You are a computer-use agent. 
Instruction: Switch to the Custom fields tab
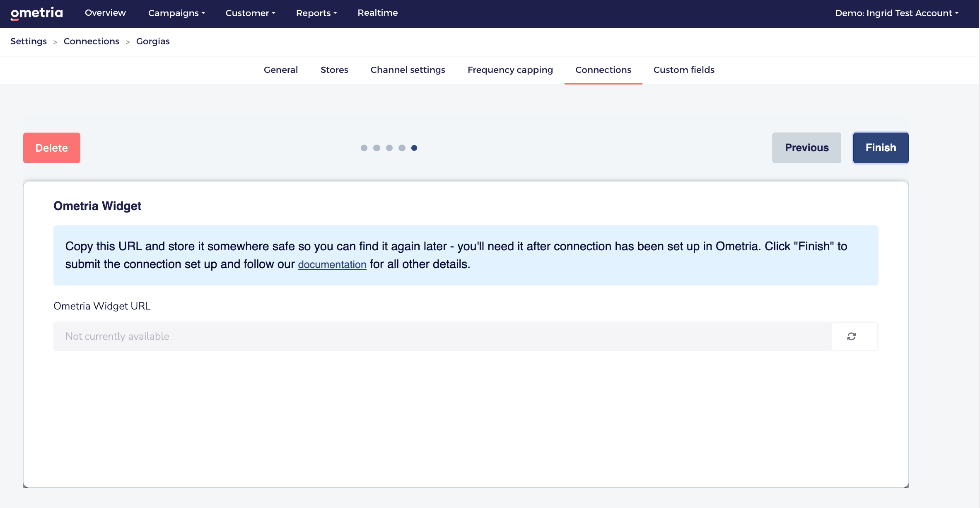tap(684, 70)
